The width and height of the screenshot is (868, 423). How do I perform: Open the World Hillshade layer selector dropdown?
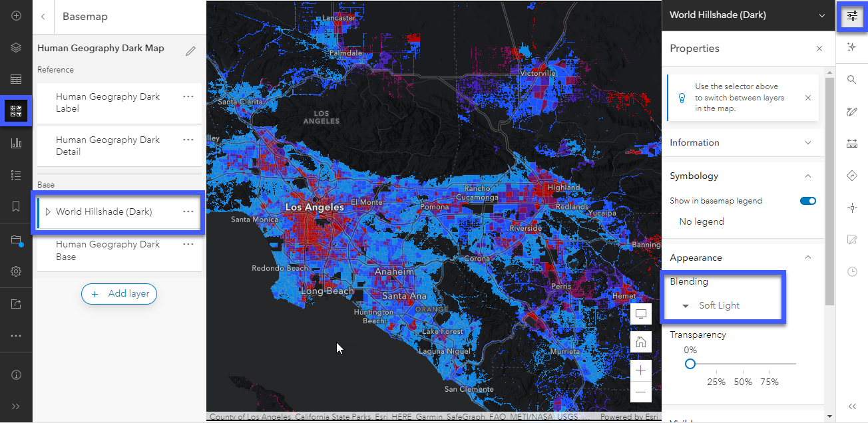747,15
